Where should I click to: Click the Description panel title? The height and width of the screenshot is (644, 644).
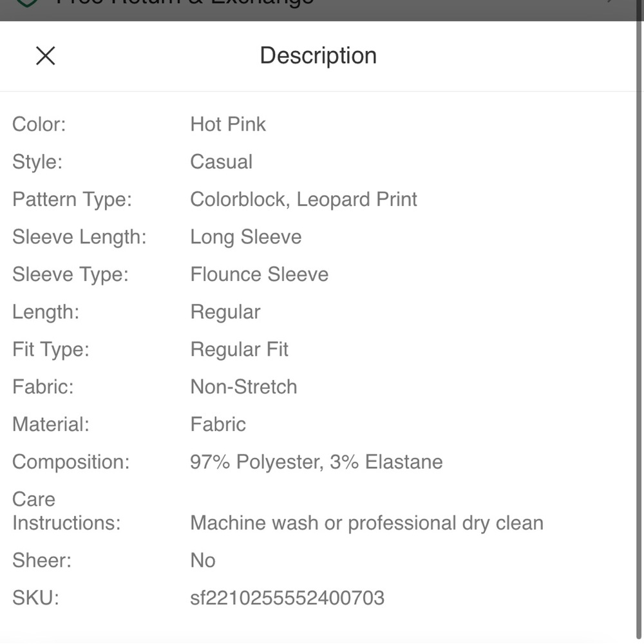click(x=318, y=55)
